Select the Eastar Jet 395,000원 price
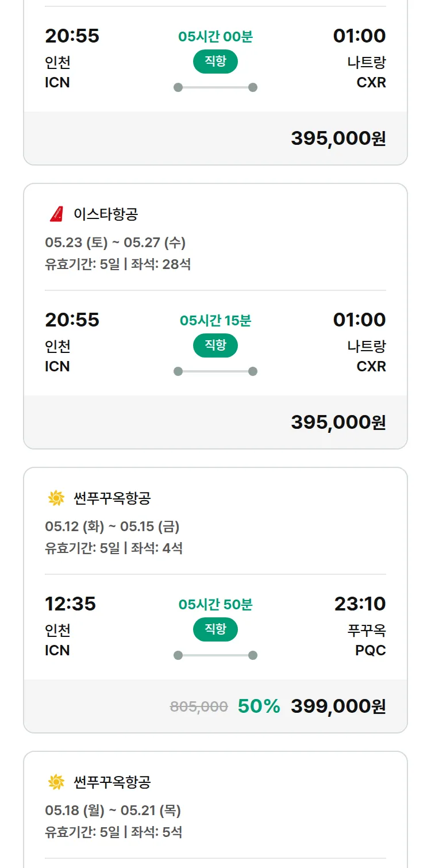The height and width of the screenshot is (868, 431). (x=338, y=423)
